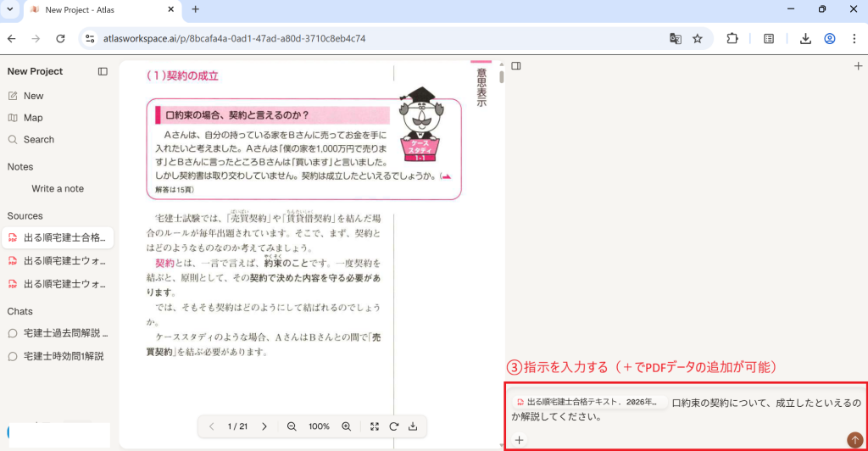Click the send arrow button in chat
Image resolution: width=868 pixels, height=451 pixels.
[855, 439]
